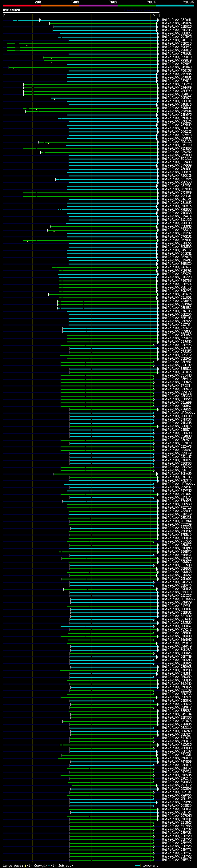
Task: Select the label UniRef100_C6SSL0
Action: [x=176, y=728]
